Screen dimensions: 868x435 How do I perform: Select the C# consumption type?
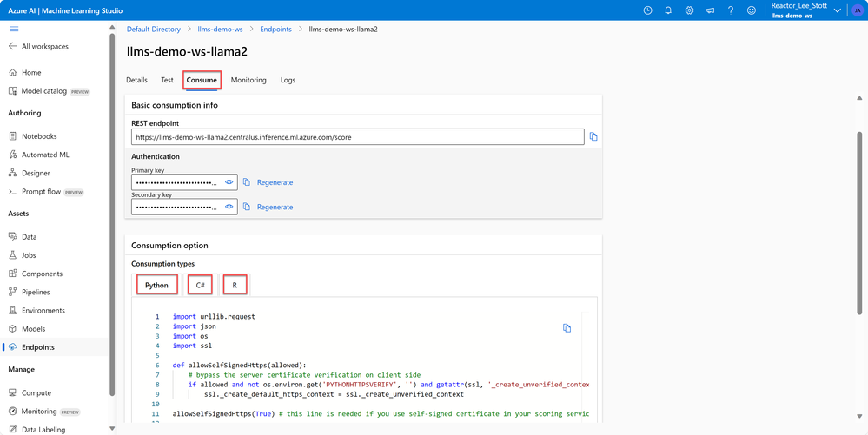(x=201, y=286)
